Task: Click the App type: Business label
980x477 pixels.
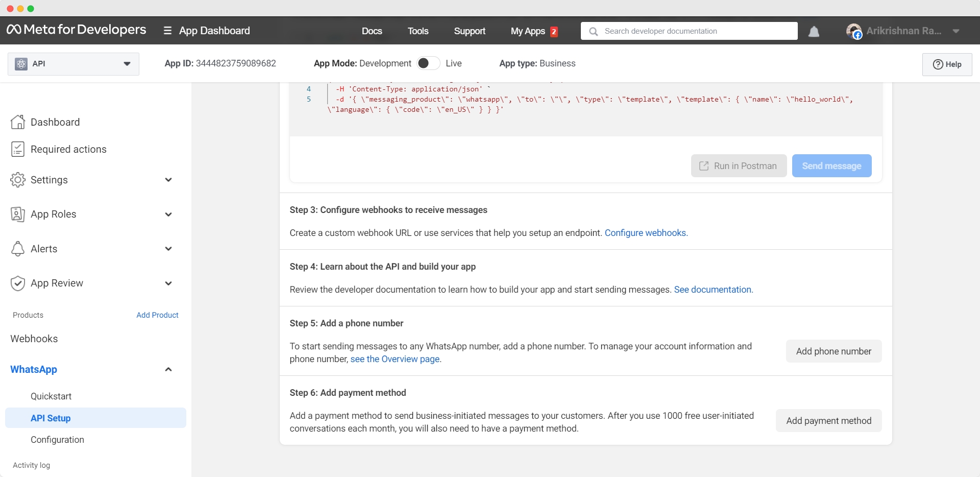Action: tap(537, 63)
